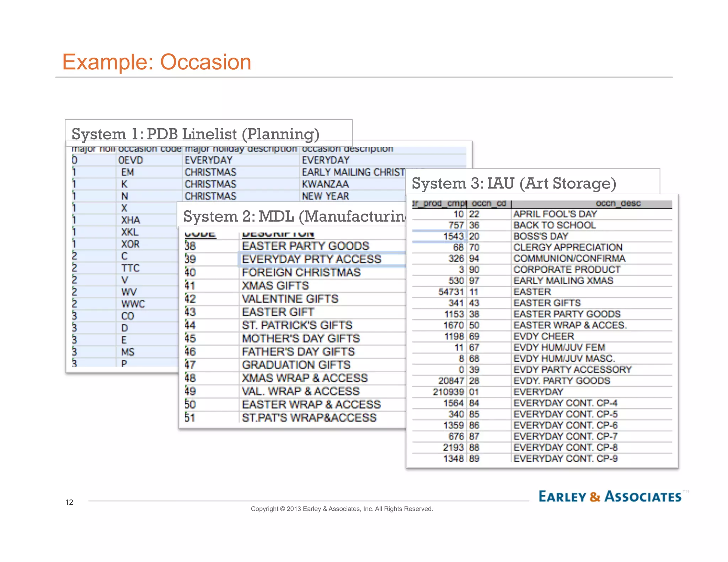Screen dimensions: 728x562
Task: Click the 'CORPORATE PRODUCT' row
Action: [x=542, y=270]
